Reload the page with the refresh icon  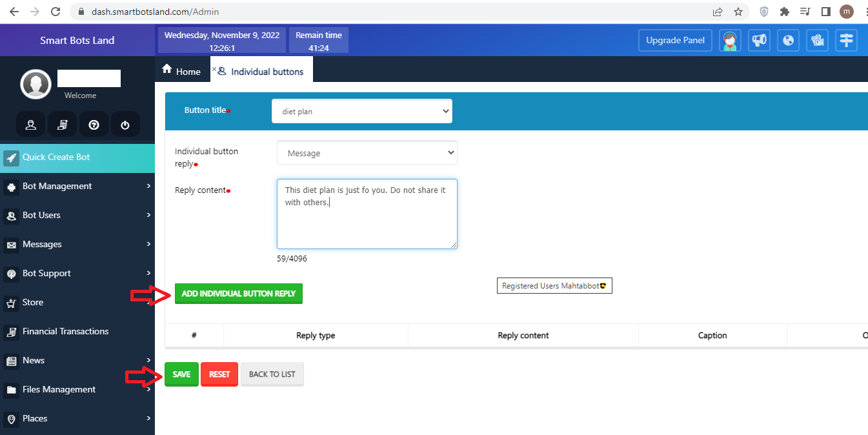pyautogui.click(x=56, y=12)
